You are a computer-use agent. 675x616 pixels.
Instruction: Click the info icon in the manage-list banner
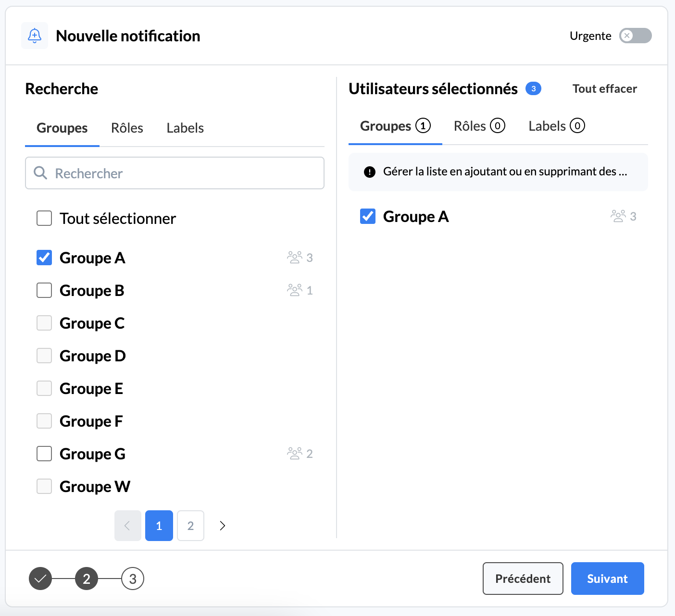369,172
